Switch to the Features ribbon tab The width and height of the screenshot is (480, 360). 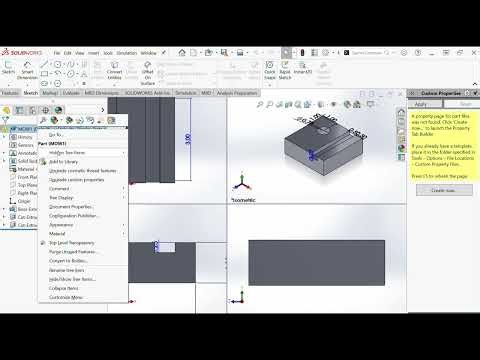point(10,93)
